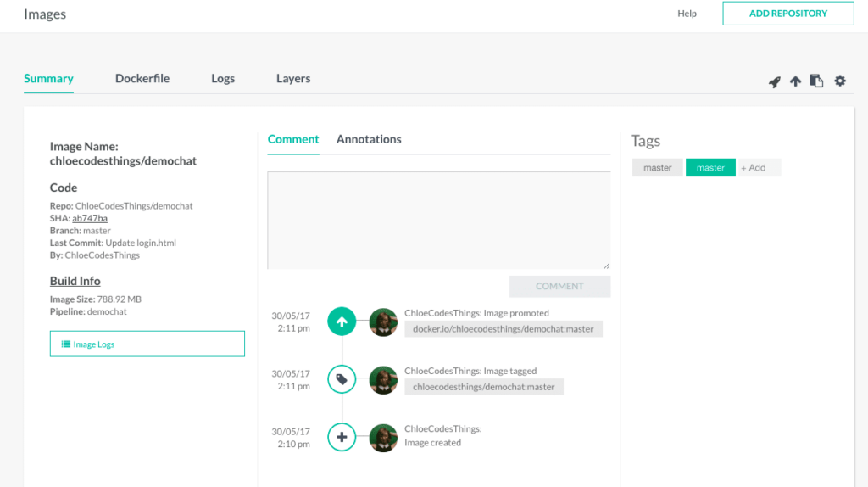Click the copy documents icon
Screen dimensions: 868x487
pyautogui.click(x=816, y=81)
